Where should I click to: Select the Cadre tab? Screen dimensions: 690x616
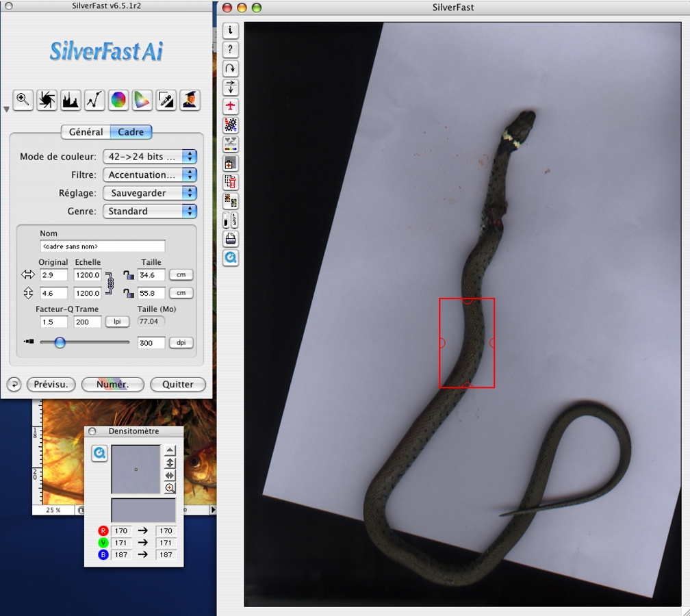pyautogui.click(x=131, y=132)
